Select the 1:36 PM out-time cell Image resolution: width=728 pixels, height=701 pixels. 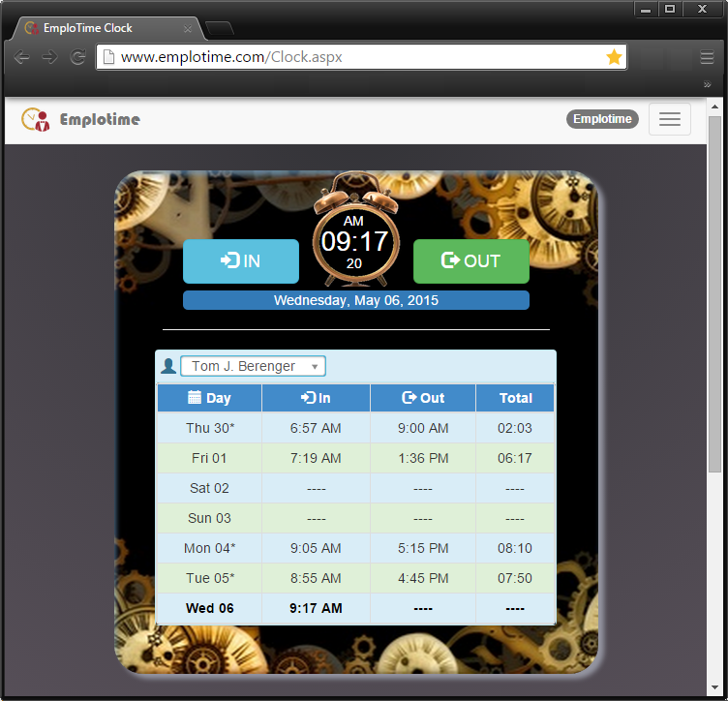pyautogui.click(x=423, y=458)
